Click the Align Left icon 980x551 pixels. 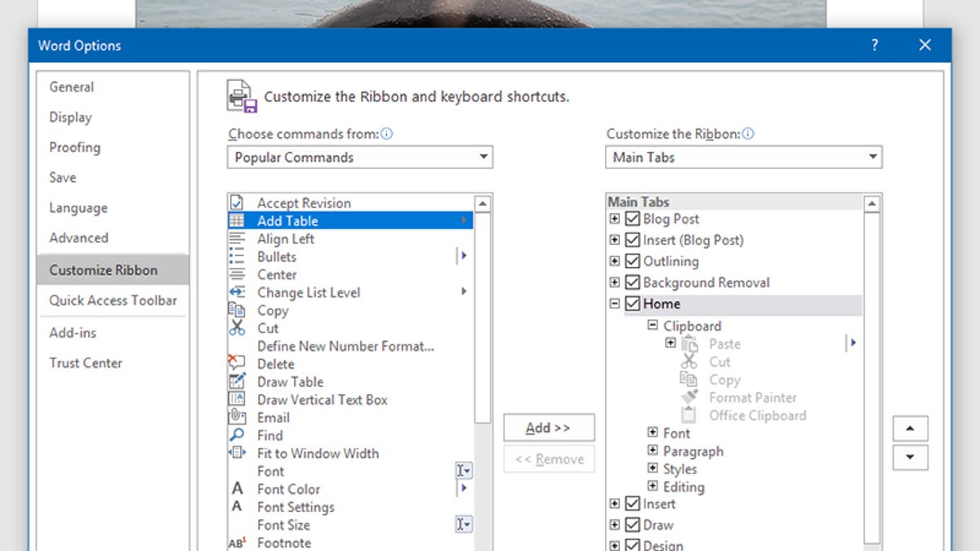click(x=237, y=239)
